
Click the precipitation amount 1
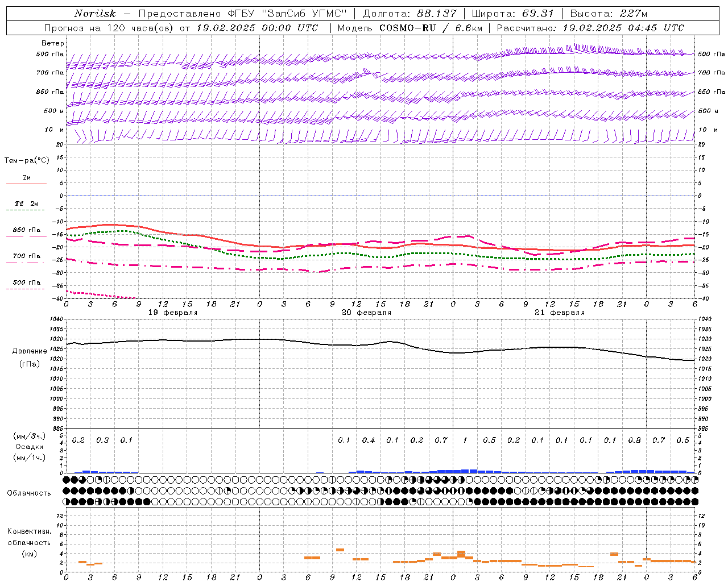(x=465, y=440)
